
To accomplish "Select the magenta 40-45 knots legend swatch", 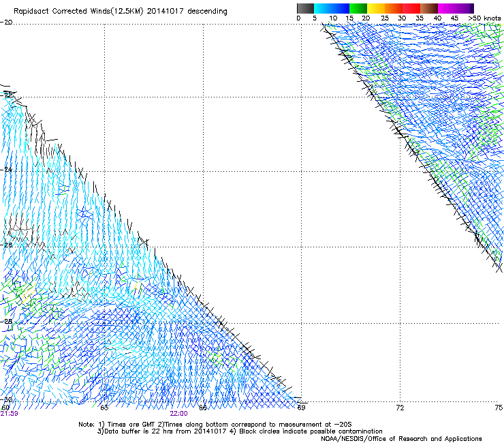I will pos(447,8).
